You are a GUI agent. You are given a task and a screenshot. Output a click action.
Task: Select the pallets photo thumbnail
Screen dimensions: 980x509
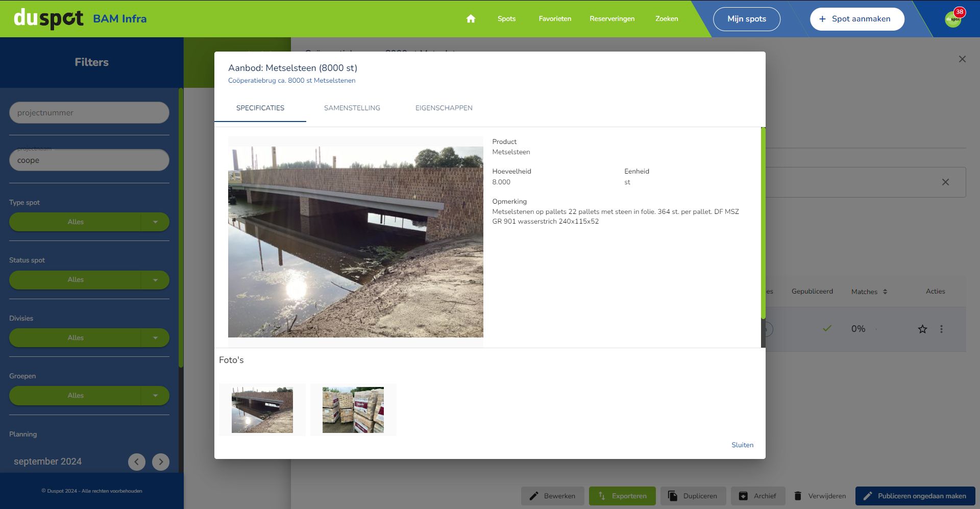pos(353,410)
